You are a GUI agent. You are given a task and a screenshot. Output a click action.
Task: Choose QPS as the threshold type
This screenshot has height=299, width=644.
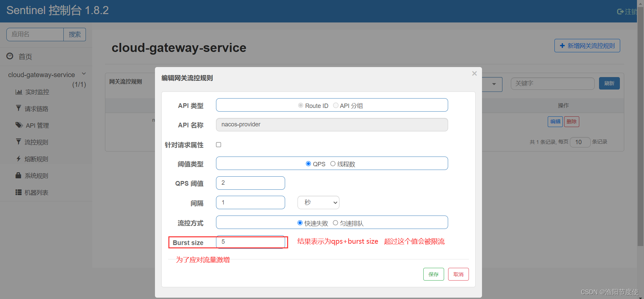(308, 164)
